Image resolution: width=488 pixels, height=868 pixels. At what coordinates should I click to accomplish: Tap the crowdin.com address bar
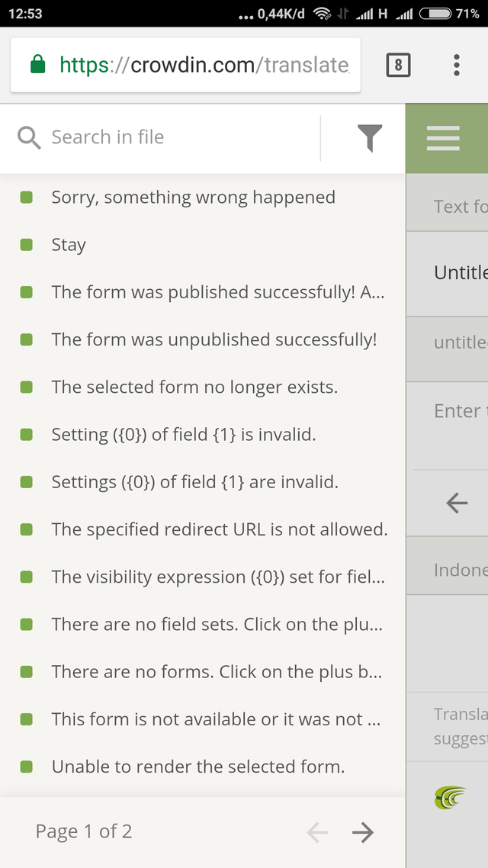click(x=204, y=66)
